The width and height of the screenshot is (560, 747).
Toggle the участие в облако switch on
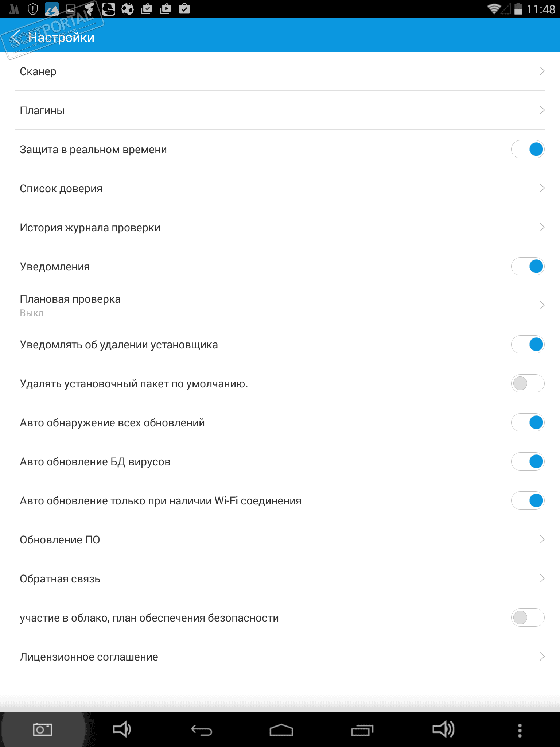click(528, 618)
